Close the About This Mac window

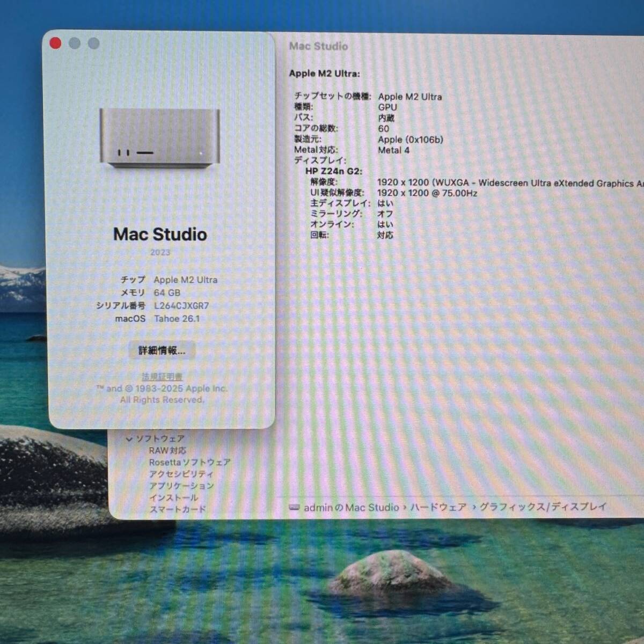pyautogui.click(x=55, y=43)
